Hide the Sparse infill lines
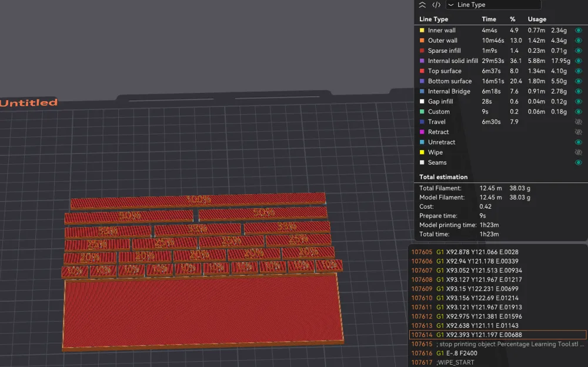Image resolution: width=588 pixels, height=367 pixels. (x=579, y=51)
